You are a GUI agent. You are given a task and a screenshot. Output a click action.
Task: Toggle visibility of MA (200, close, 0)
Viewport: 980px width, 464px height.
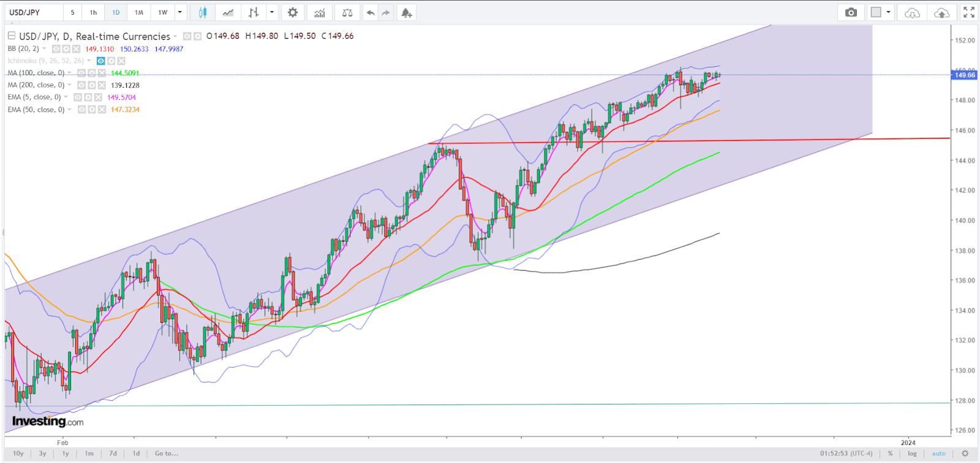(x=81, y=85)
